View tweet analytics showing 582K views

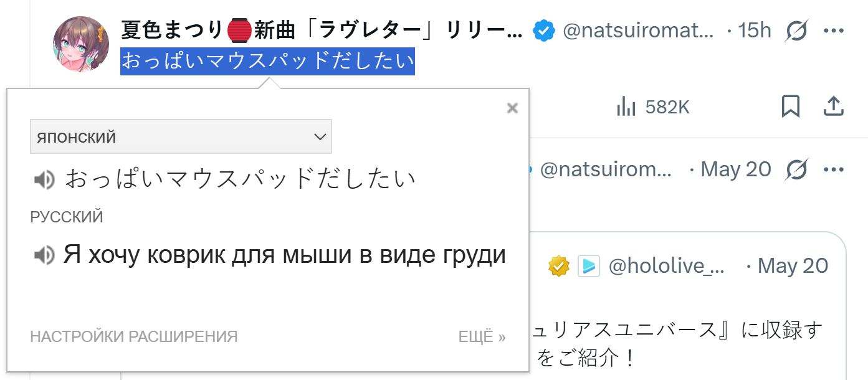pos(652,107)
